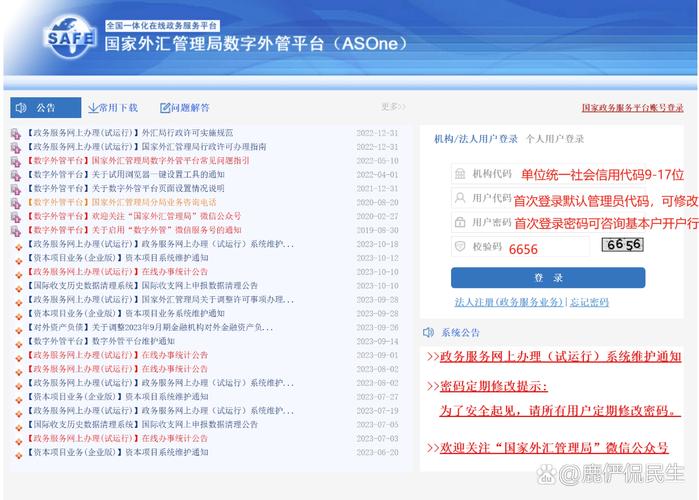
Task: Click document icon beside 微信服务号的通知 row
Action: tap(16, 231)
